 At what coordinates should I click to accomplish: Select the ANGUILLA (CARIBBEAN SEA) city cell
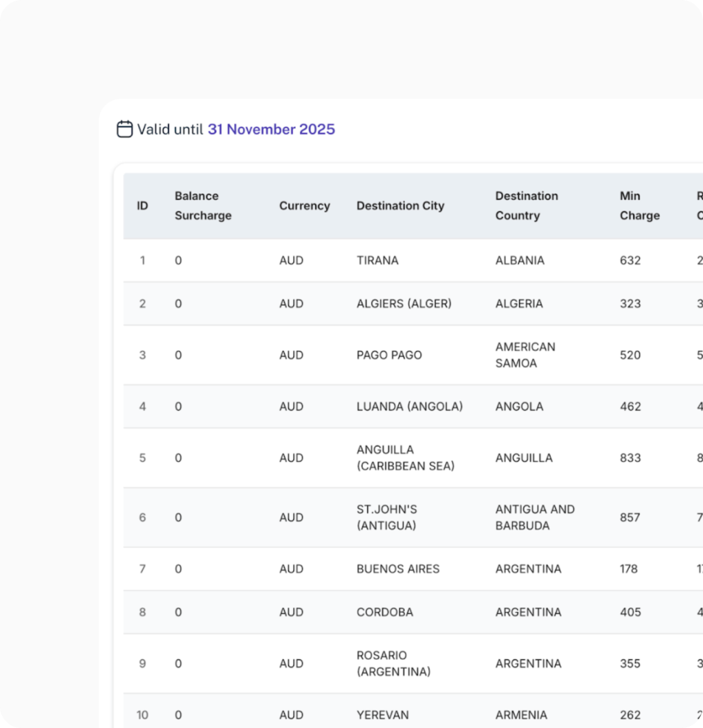[405, 458]
